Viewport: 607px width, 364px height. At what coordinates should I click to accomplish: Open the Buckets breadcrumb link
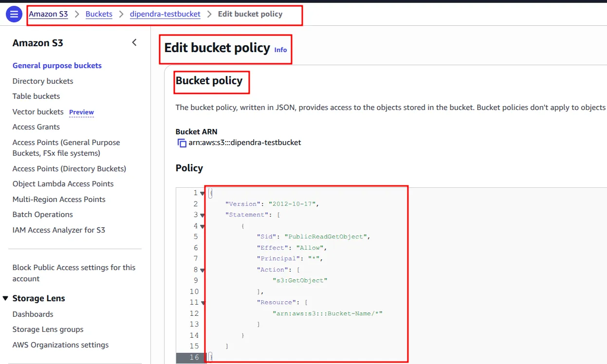[x=99, y=14]
